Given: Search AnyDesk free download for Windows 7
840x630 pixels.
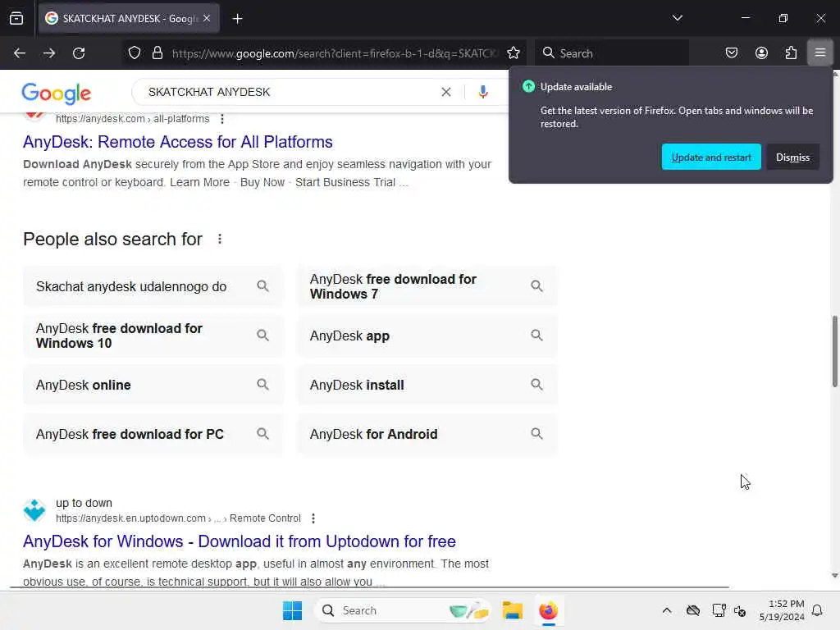Looking at the screenshot, I should coord(427,286).
